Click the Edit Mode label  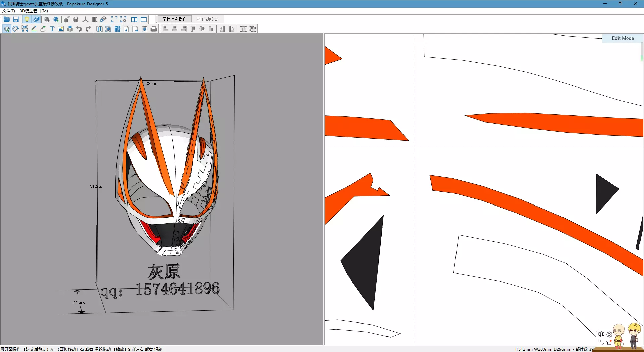pyautogui.click(x=623, y=38)
